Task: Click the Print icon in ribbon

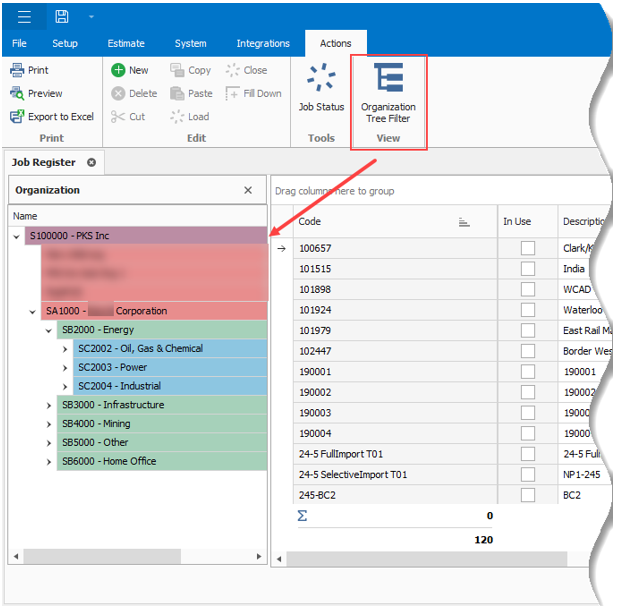Action: (x=18, y=70)
